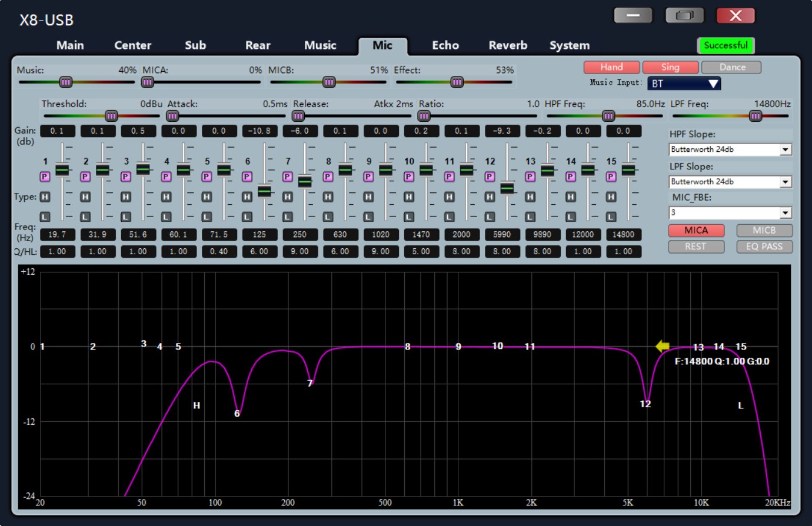Switch to the Center tab
Screen dimensions: 812x526
click(132, 45)
